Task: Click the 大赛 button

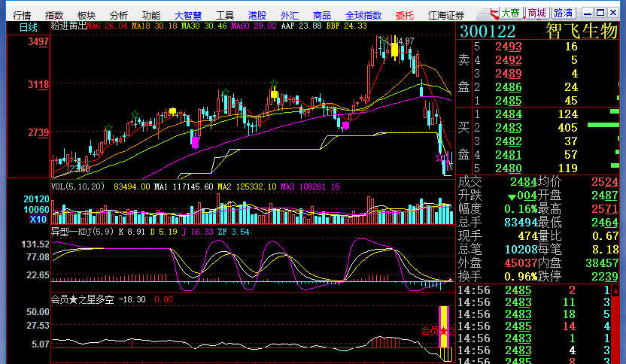Action: click(510, 14)
